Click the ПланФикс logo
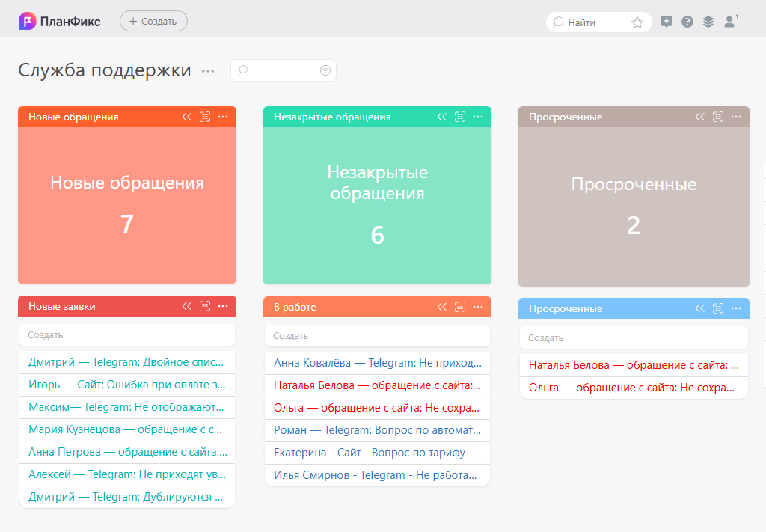 coord(60,22)
